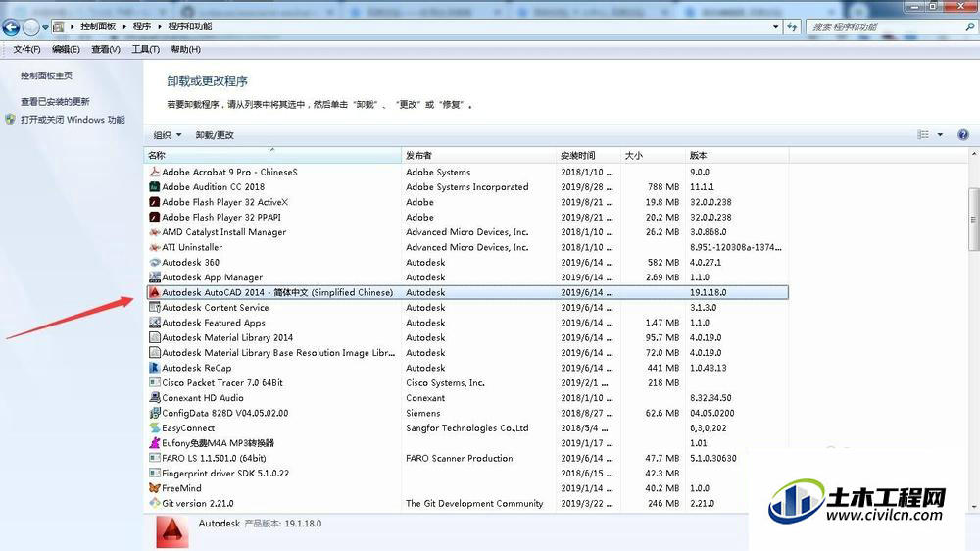Click the Autodesk App Manager icon

click(155, 277)
